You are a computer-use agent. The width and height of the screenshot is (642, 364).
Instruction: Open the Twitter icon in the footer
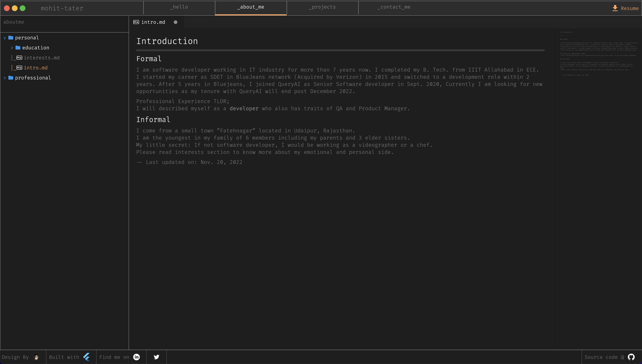point(156,357)
